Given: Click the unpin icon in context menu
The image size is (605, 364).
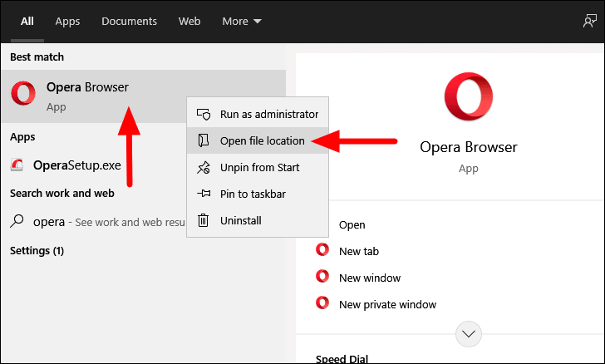Looking at the screenshot, I should click(x=204, y=168).
